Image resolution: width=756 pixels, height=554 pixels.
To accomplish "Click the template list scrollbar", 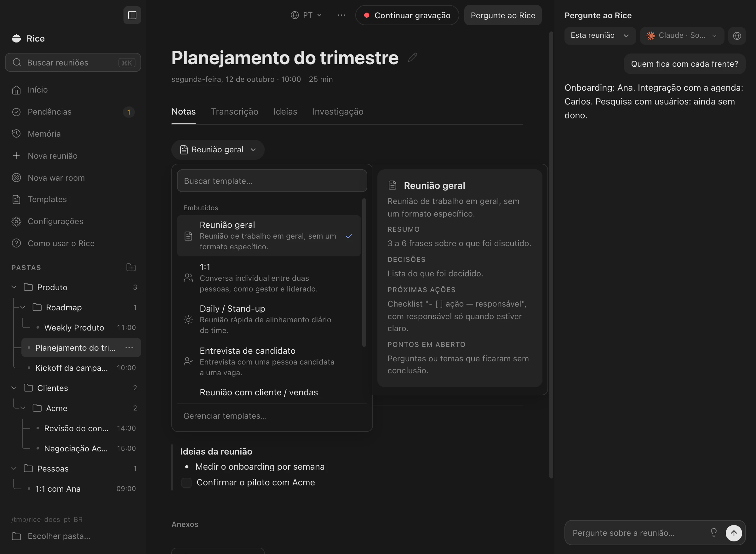I will (364, 272).
